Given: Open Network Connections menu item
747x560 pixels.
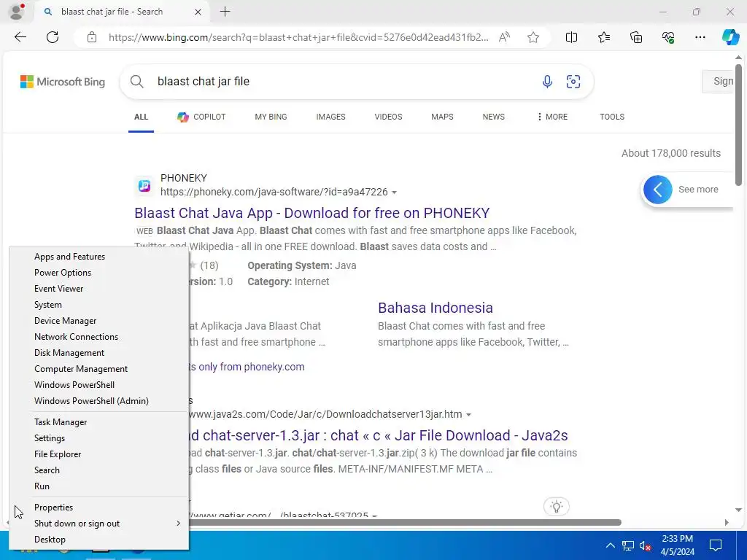Looking at the screenshot, I should click(98, 337).
